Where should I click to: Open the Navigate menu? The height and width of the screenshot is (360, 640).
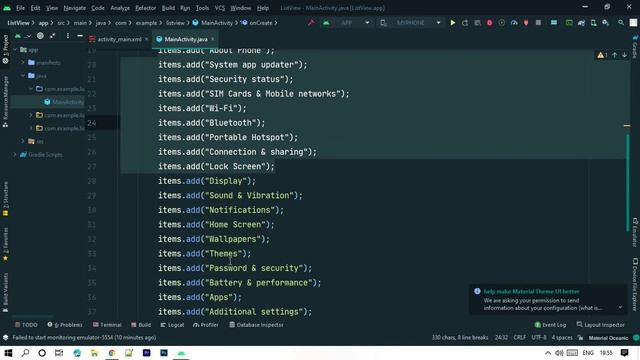click(x=74, y=8)
